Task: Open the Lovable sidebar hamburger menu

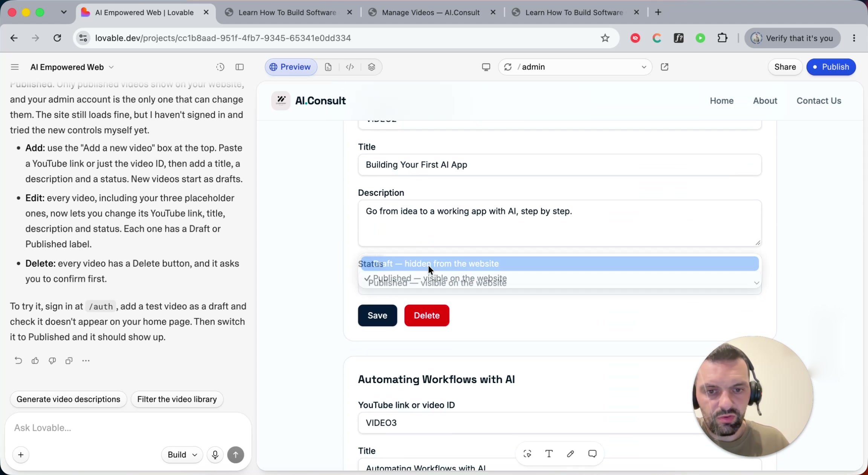Action: pyautogui.click(x=15, y=67)
